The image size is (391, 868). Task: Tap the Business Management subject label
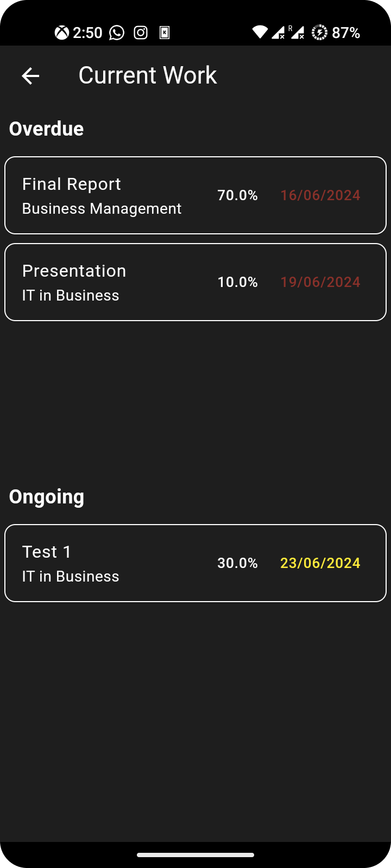pyautogui.click(x=102, y=209)
